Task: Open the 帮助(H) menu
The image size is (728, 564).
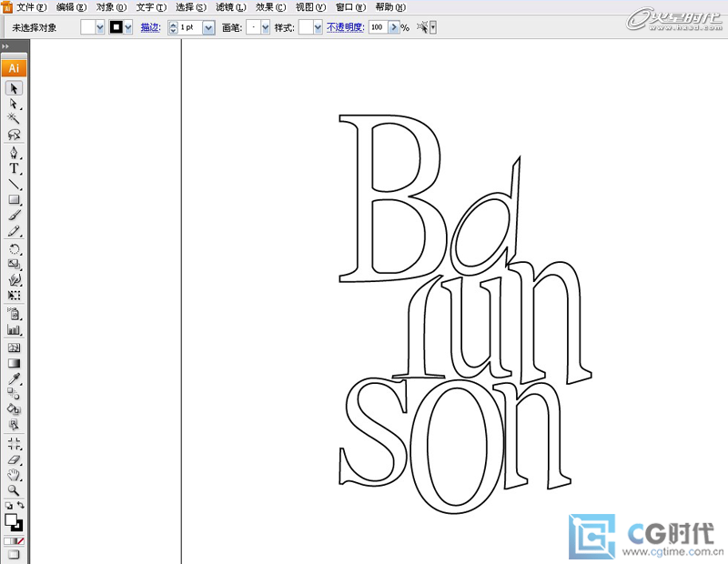Action: 390,7
